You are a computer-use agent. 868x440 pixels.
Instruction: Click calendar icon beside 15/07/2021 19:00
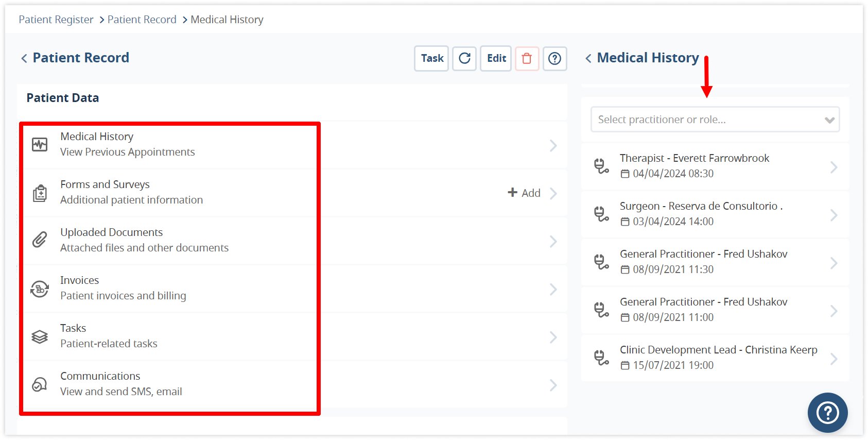625,365
